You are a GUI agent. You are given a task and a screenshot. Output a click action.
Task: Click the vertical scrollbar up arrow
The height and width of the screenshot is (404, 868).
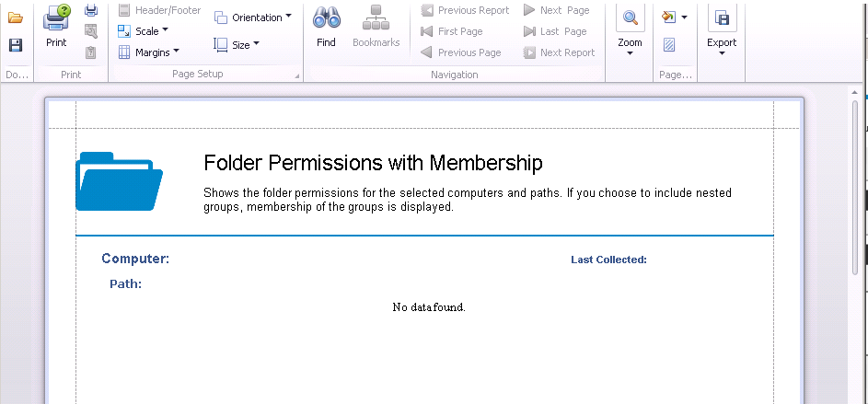click(x=855, y=92)
